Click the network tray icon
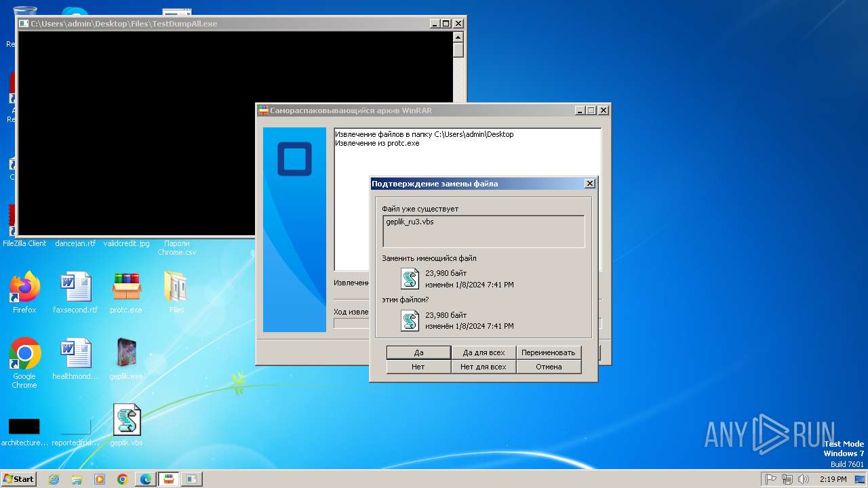 [x=787, y=479]
